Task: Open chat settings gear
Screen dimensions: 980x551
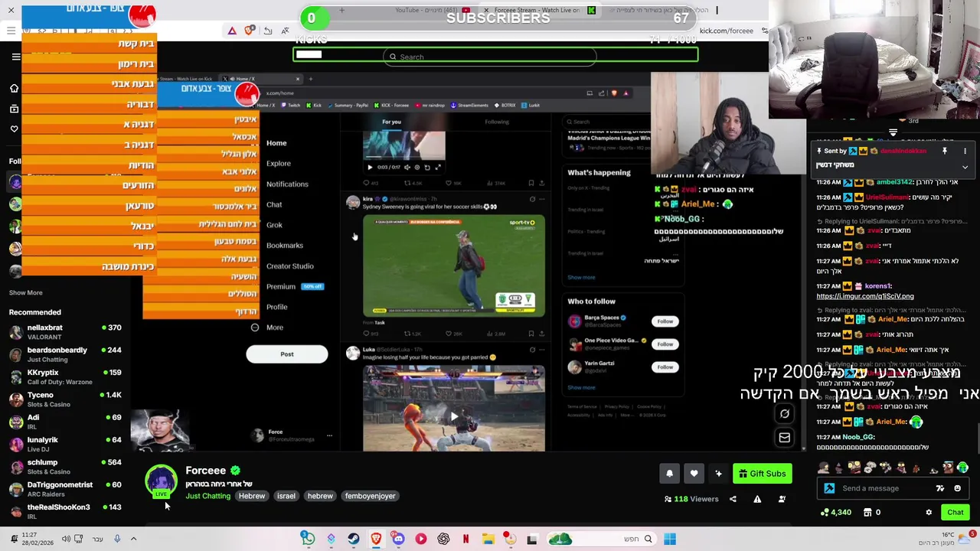Action: [929, 513]
